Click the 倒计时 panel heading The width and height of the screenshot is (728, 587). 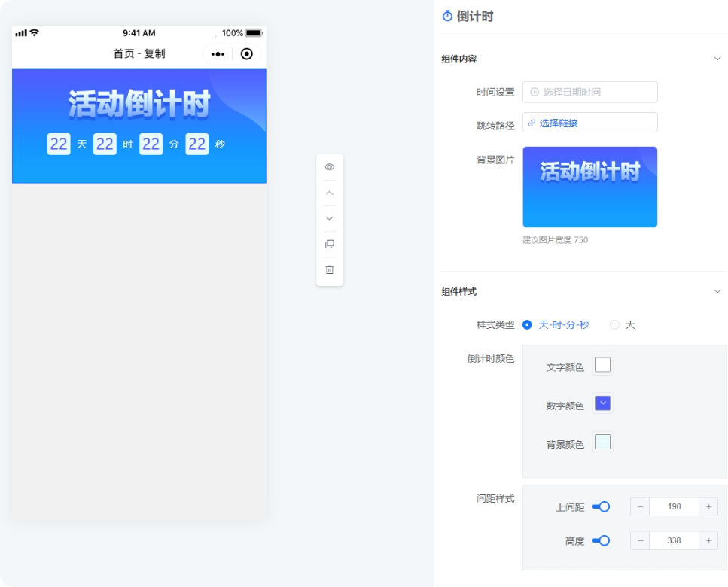[475, 17]
